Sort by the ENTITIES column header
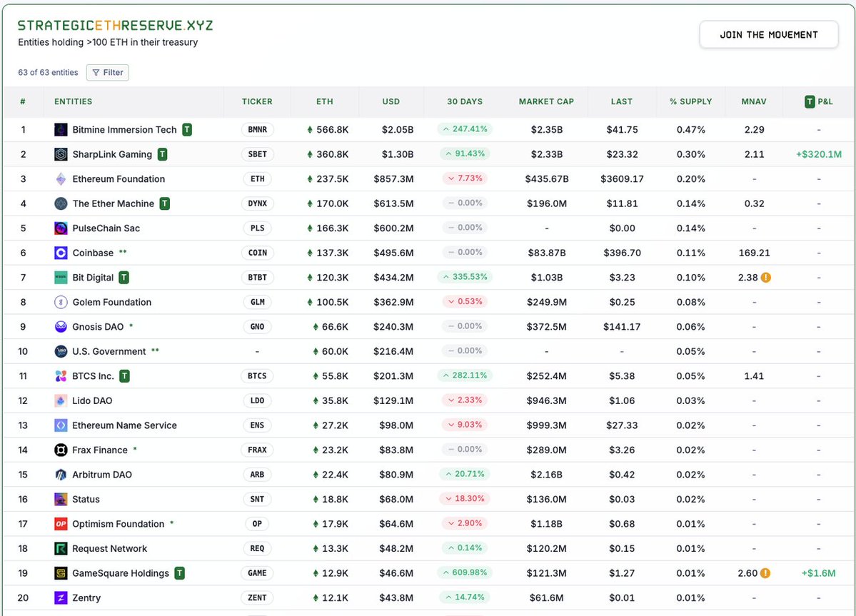 coord(73,101)
